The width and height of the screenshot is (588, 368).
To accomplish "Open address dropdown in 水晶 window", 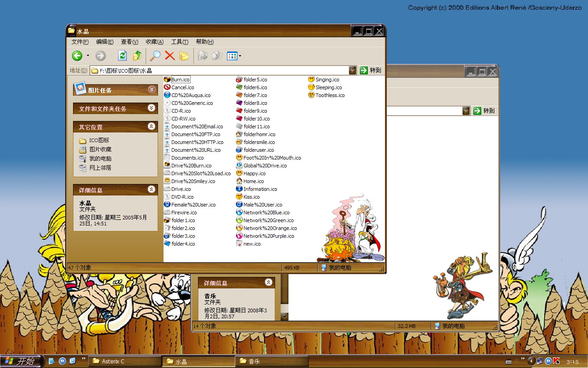I will 353,70.
